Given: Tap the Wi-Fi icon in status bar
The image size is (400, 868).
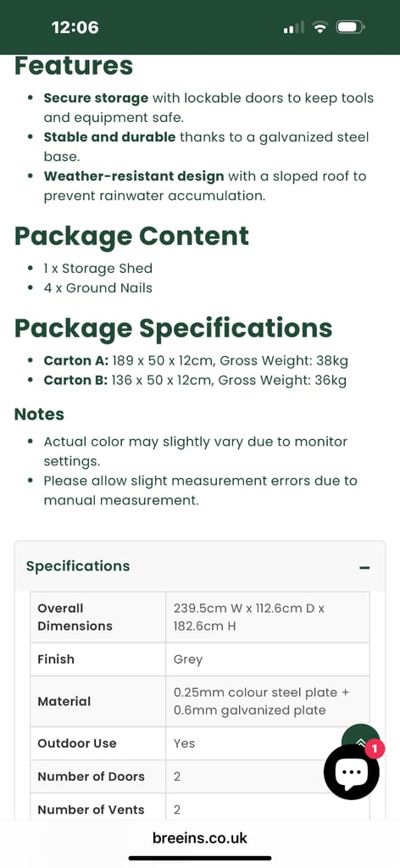Looking at the screenshot, I should click(319, 27).
